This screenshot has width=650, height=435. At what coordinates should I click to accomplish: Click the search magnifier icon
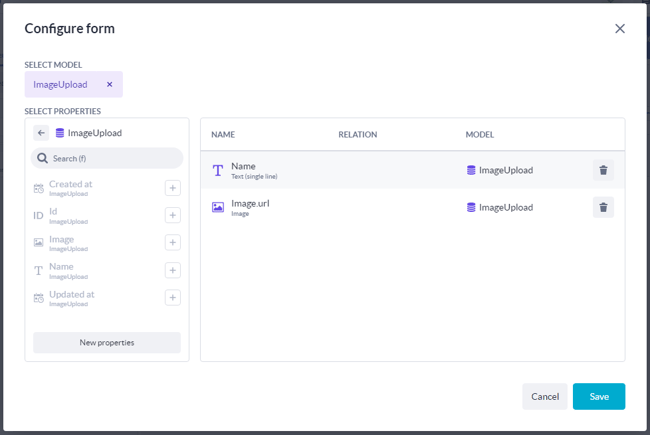[42, 158]
